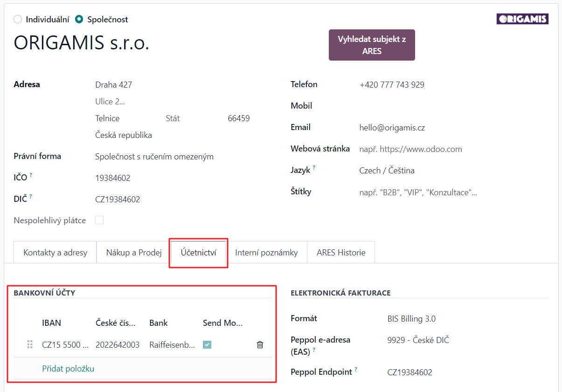Switch to the Nákup a Prodej tab

(x=134, y=253)
